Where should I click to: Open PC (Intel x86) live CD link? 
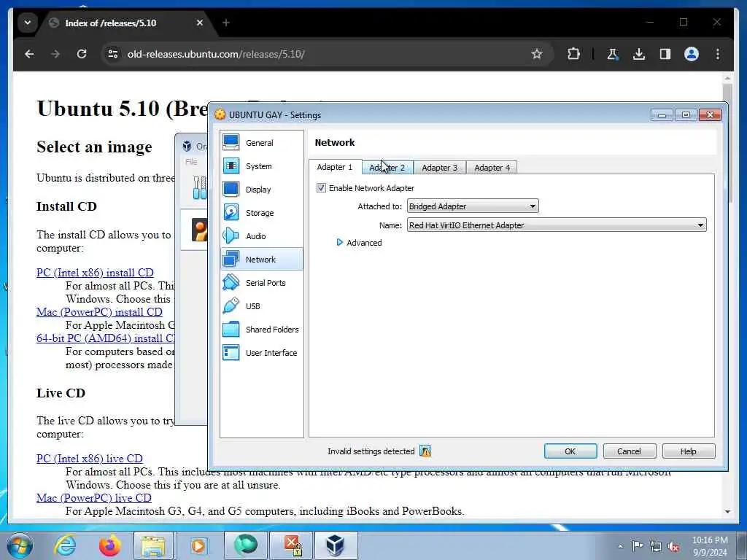[90, 459]
